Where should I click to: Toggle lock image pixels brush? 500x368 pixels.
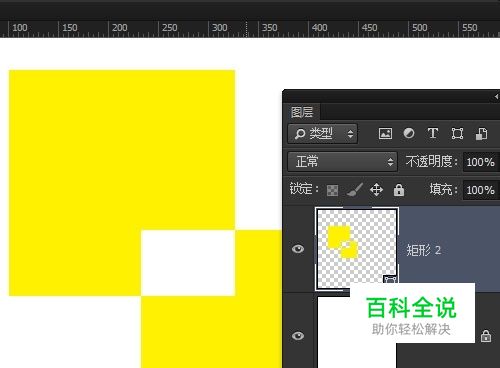[x=354, y=190]
